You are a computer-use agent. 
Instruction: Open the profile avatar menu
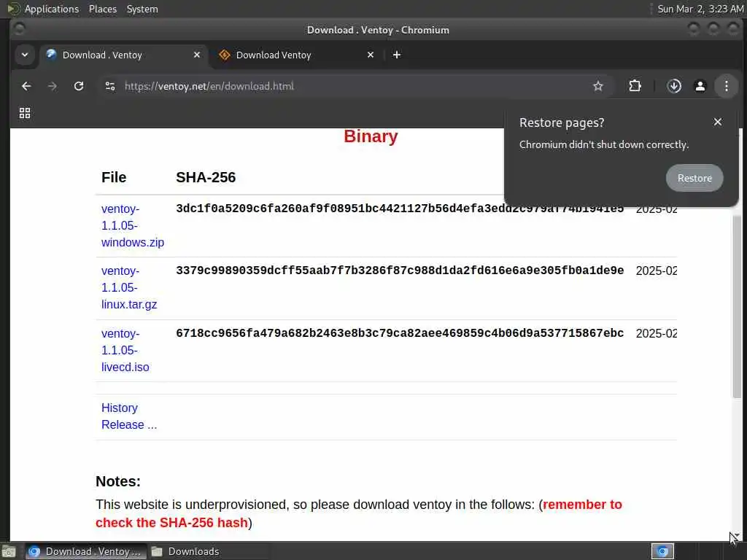pyautogui.click(x=700, y=86)
